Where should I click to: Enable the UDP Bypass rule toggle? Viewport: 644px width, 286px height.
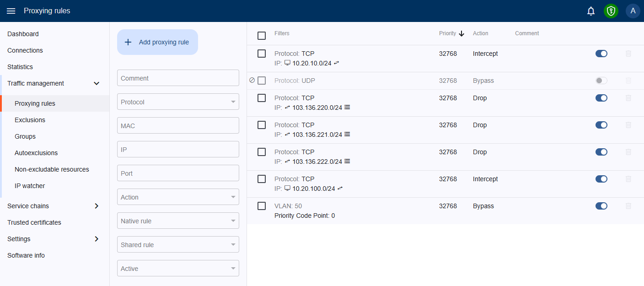pos(601,80)
